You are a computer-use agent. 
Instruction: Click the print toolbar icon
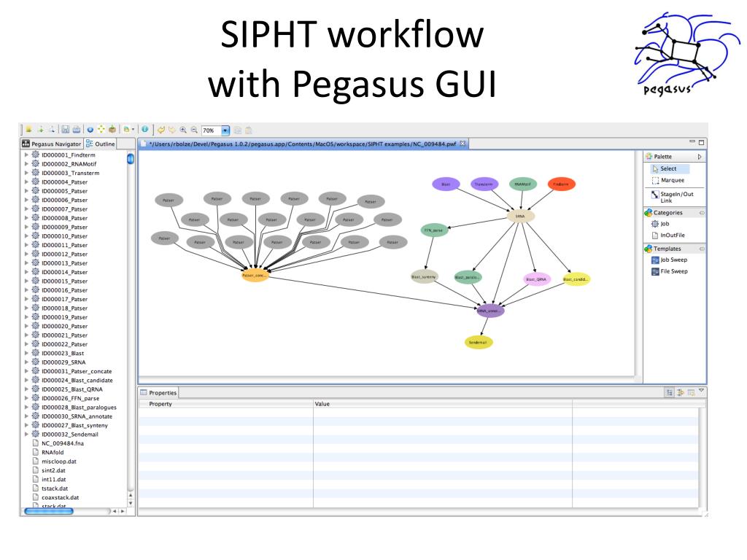[76, 130]
